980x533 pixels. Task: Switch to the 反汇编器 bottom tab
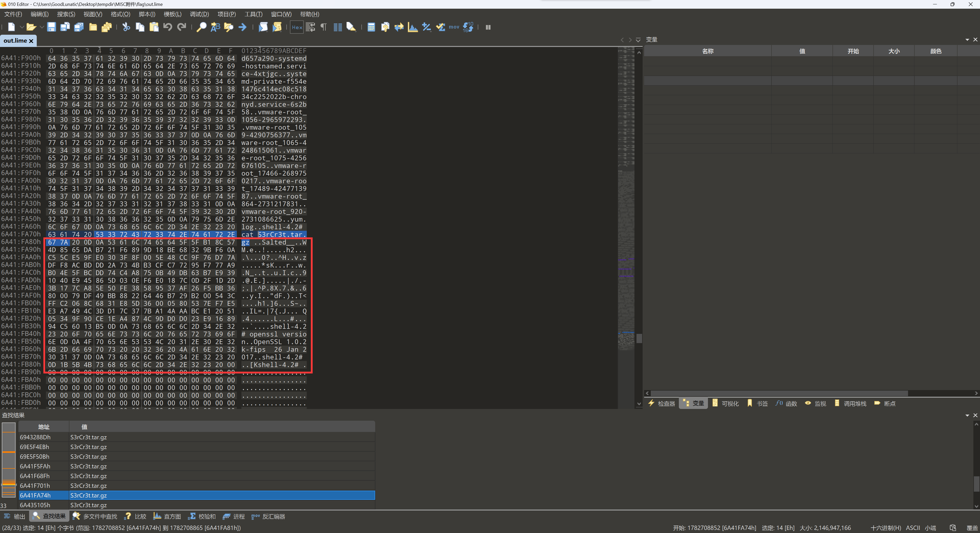click(x=268, y=516)
